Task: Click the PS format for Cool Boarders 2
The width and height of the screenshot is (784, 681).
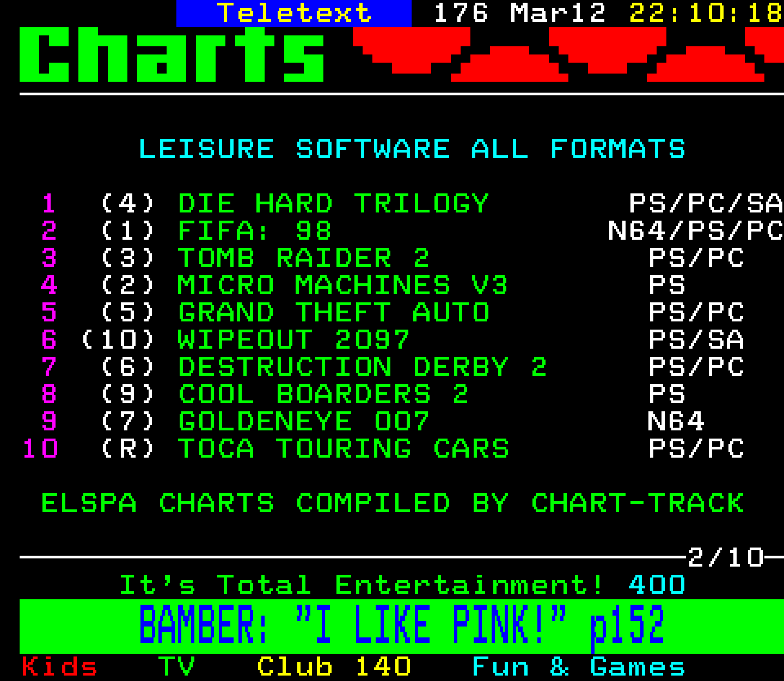Action: pyautogui.click(x=667, y=394)
